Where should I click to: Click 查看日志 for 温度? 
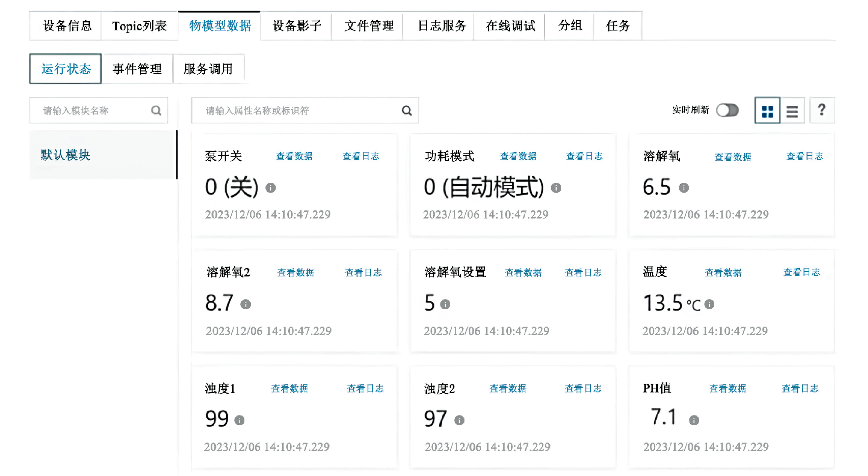pyautogui.click(x=802, y=272)
